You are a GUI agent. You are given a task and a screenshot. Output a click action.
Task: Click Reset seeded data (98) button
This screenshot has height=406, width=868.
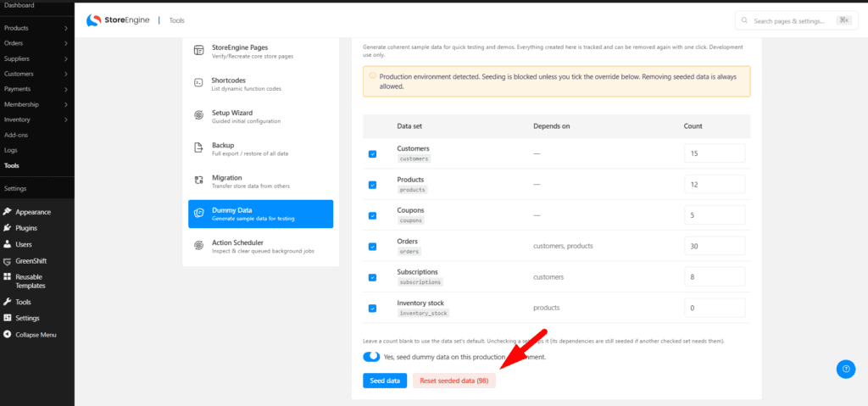[x=454, y=381]
